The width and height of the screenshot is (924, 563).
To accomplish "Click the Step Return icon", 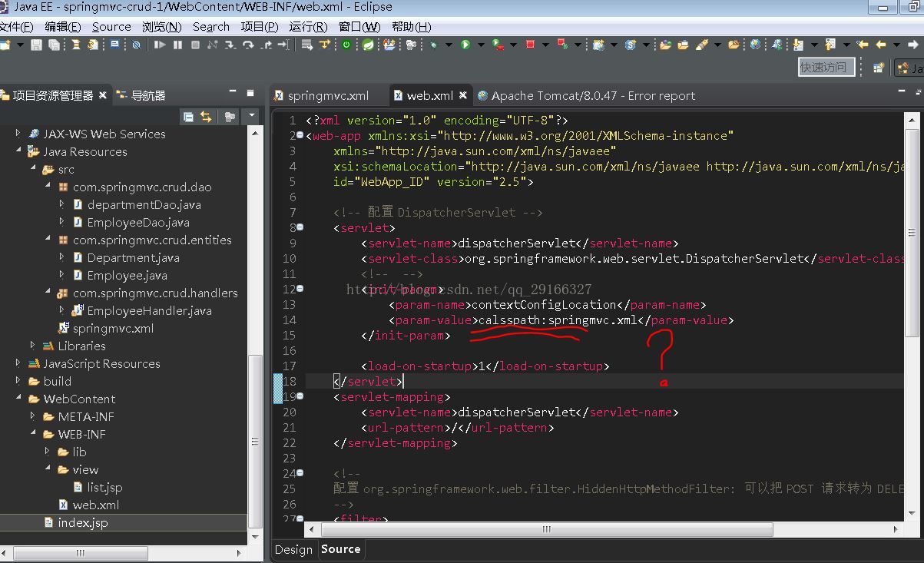I will coord(266,45).
